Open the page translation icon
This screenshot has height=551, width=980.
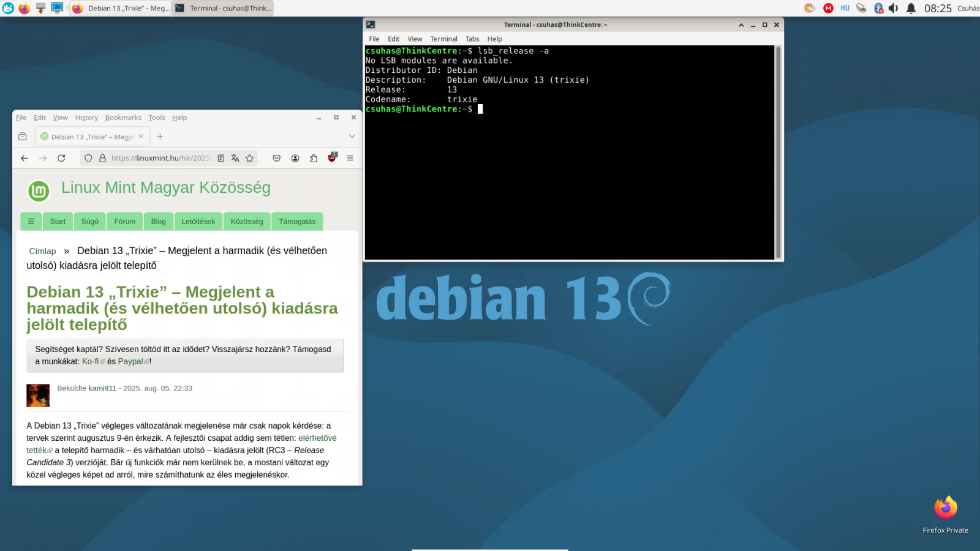(x=235, y=158)
